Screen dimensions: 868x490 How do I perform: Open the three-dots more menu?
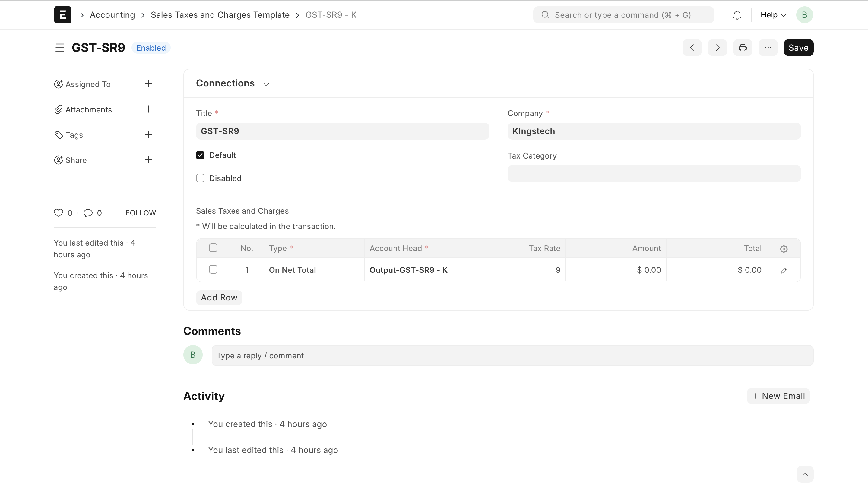(x=768, y=48)
